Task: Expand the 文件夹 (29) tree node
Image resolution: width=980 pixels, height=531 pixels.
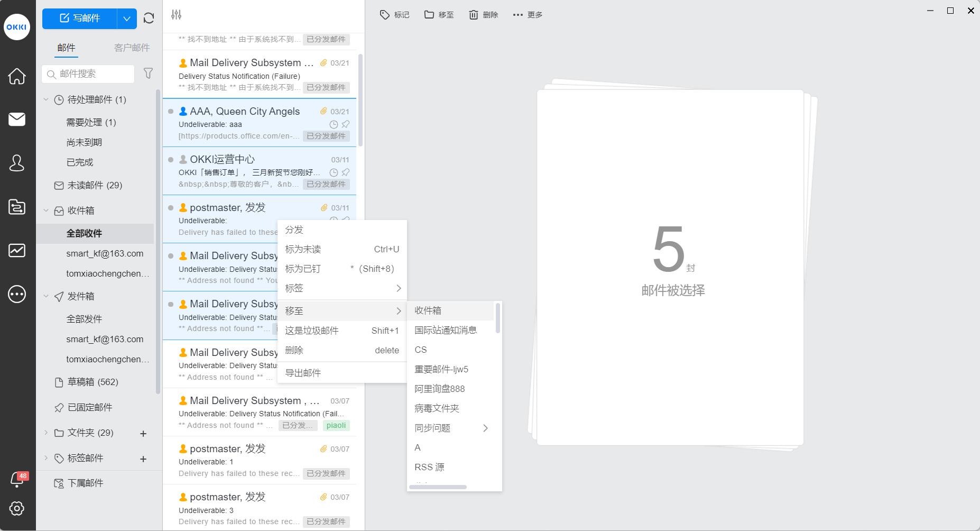Action: [x=46, y=433]
